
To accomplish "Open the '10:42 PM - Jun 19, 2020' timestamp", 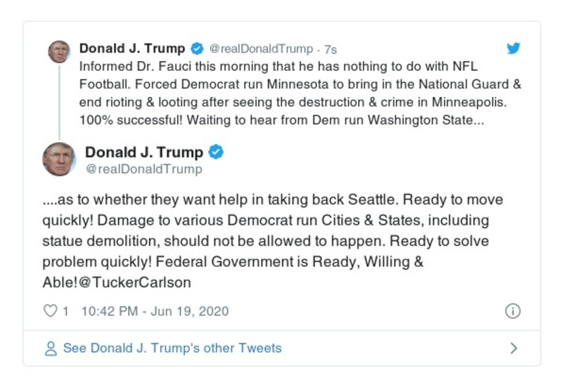I will 155,311.
